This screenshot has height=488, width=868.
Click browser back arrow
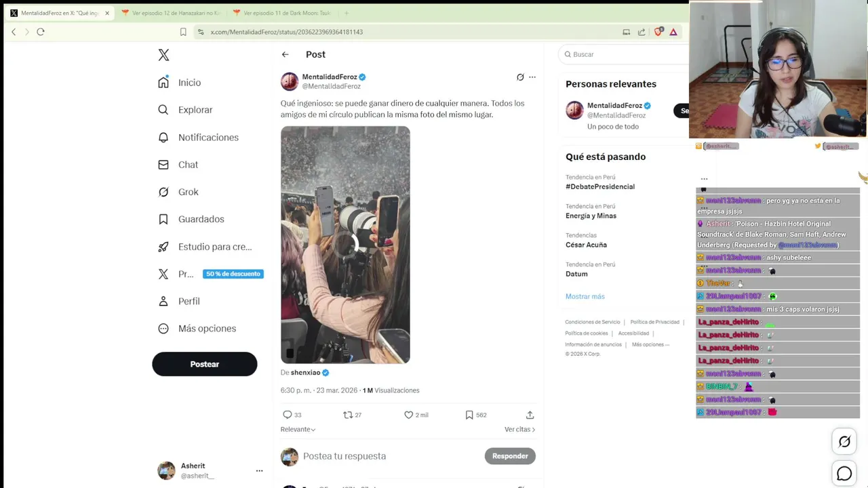14,32
